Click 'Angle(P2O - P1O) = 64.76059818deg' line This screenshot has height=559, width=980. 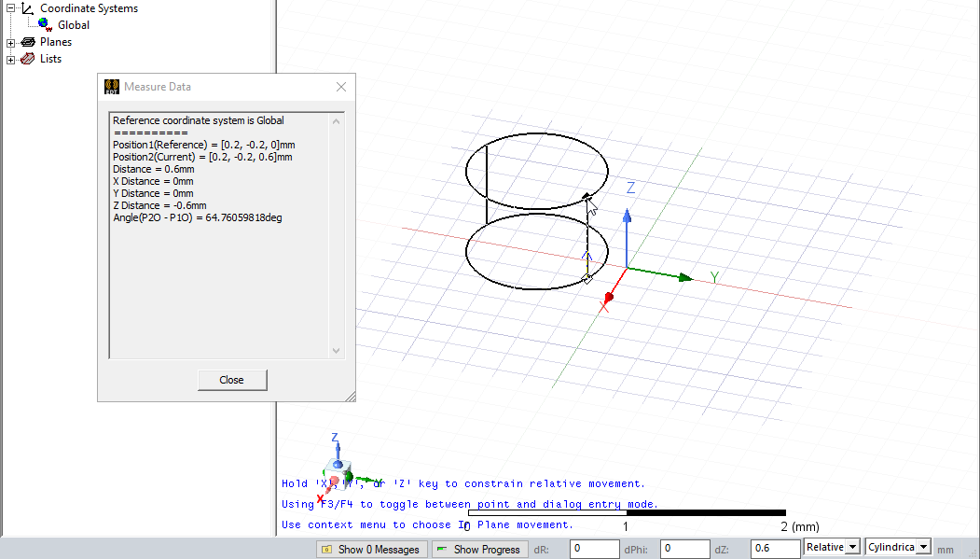tap(198, 217)
